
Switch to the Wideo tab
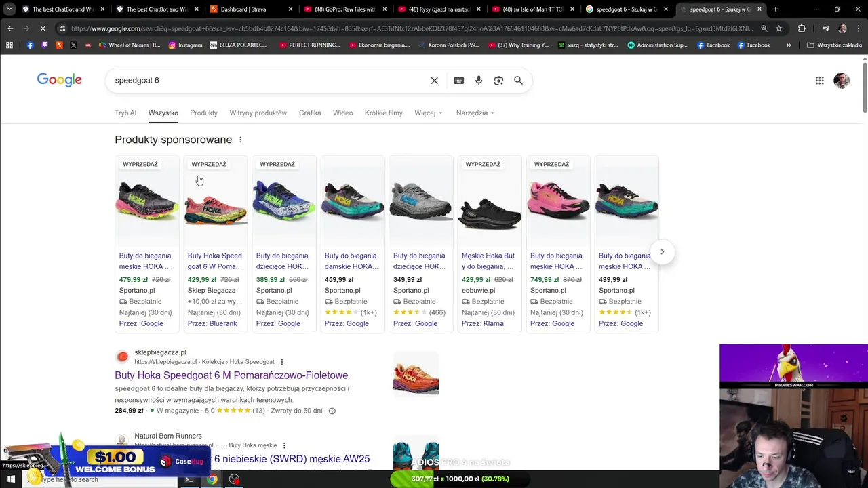[x=342, y=113]
